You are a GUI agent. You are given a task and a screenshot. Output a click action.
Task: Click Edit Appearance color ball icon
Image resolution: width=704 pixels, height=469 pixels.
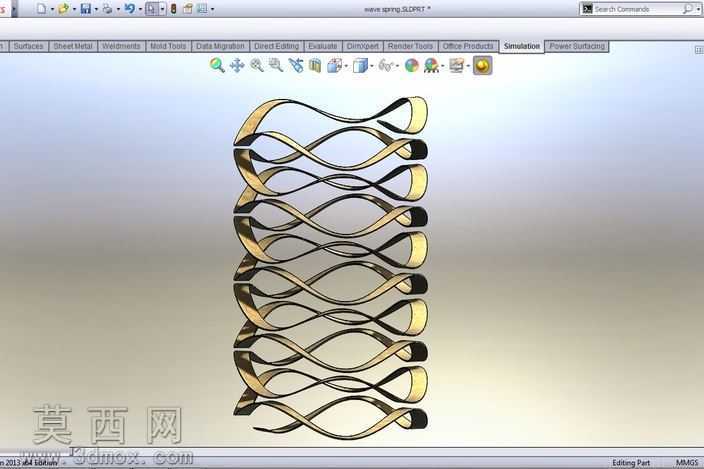coord(411,66)
